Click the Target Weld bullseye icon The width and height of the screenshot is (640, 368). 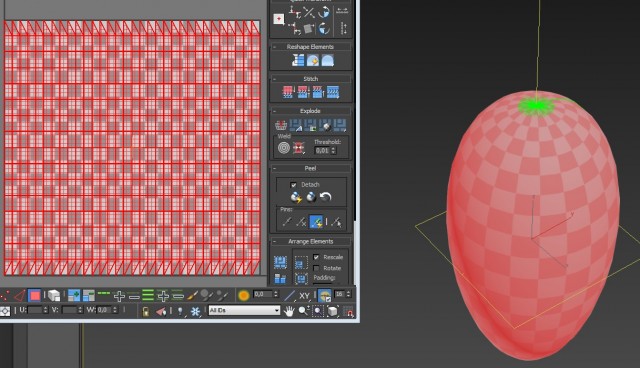coord(284,148)
